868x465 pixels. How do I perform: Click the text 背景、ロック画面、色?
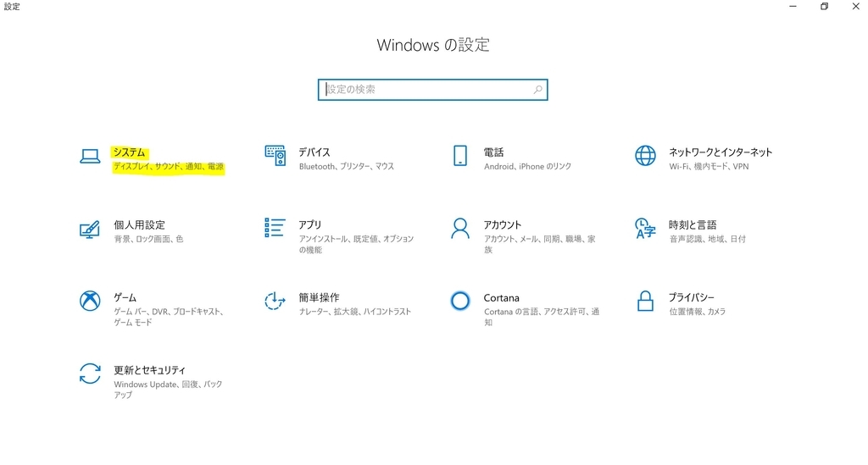[x=149, y=239]
